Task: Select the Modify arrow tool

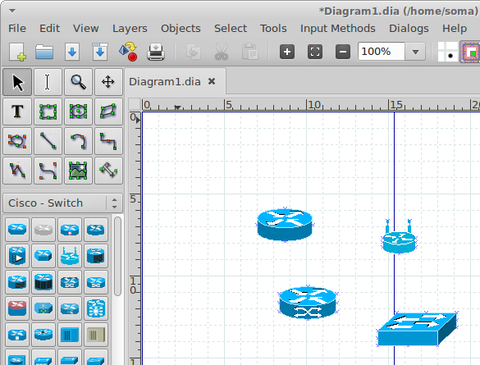Action: [17, 82]
